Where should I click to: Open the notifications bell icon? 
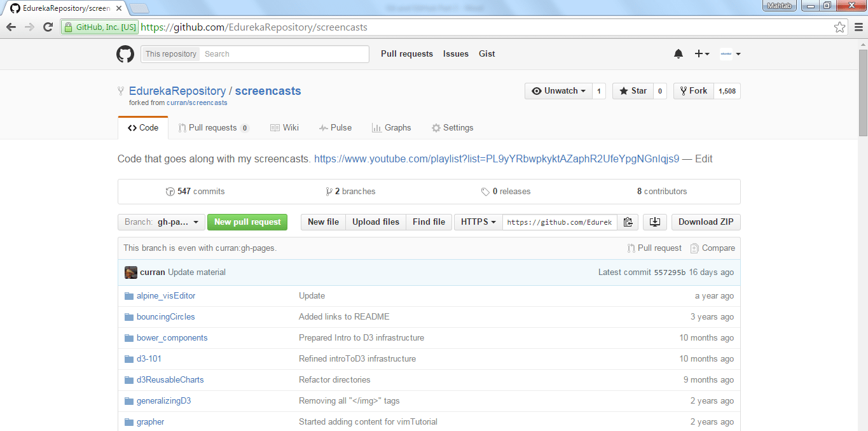[679, 54]
